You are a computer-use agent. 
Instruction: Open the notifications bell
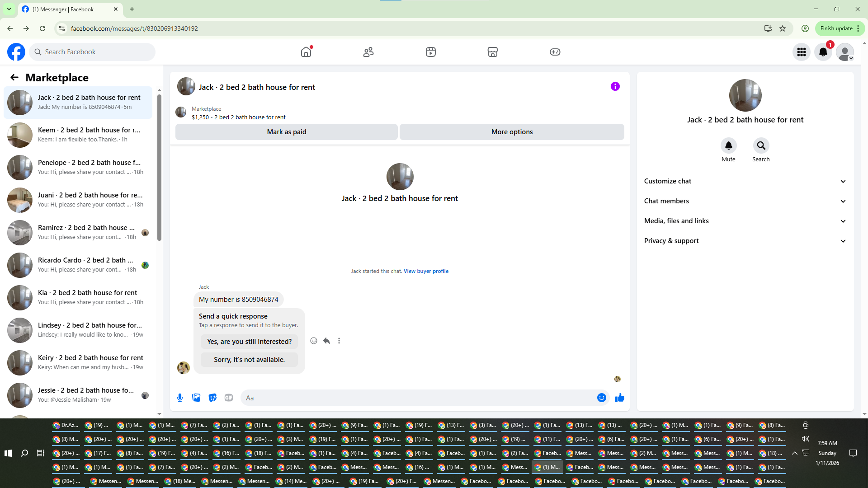tap(823, 52)
